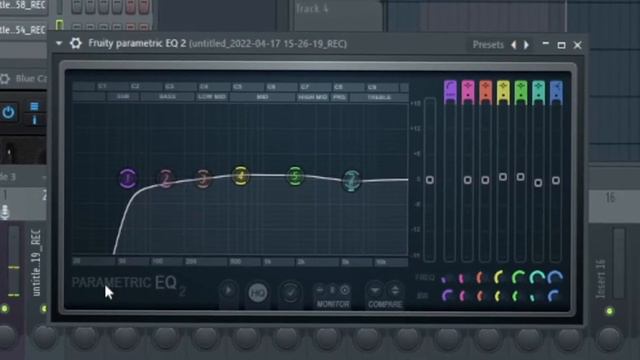640x360 pixels.
Task: Click the arrow button left of HQ
Action: (229, 291)
